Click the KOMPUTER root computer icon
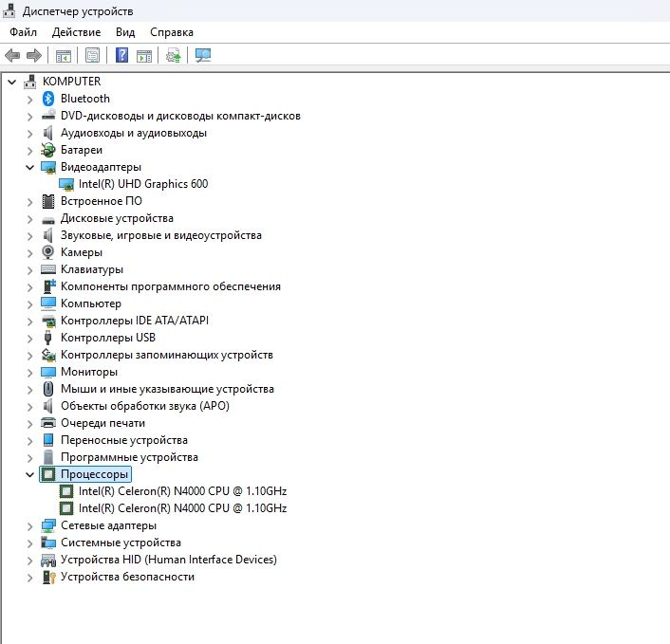 click(x=30, y=82)
